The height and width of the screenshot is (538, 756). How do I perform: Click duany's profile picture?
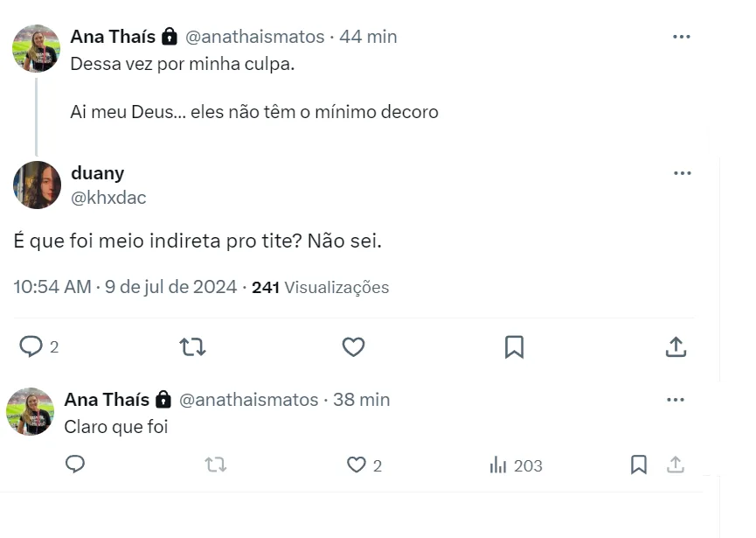point(37,185)
